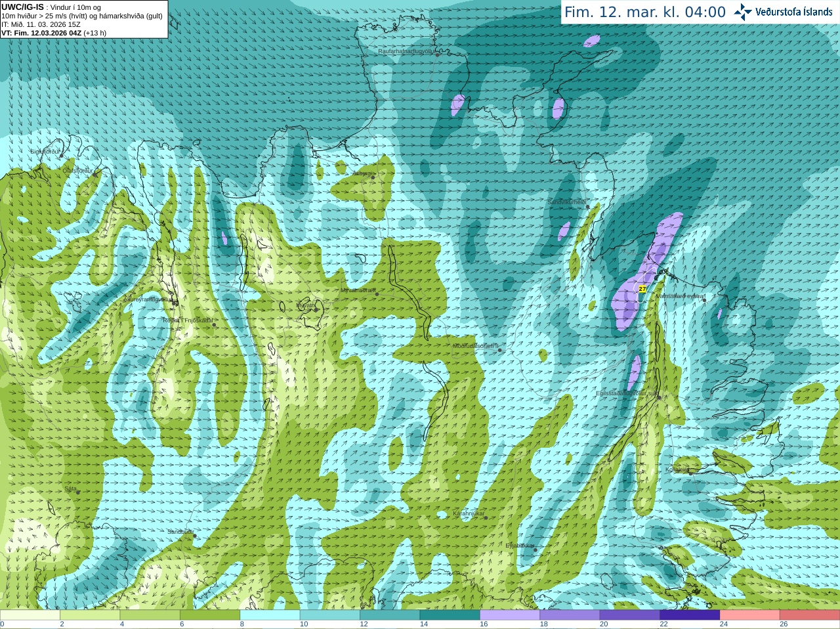Pick the 2–4 m/s legend swatch

[x=90, y=615]
